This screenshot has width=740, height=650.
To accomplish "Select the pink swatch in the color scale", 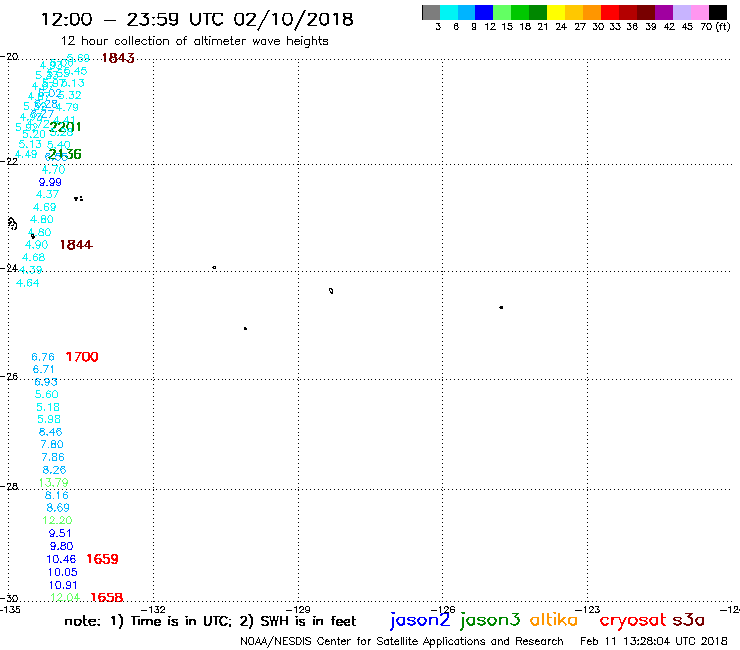I will [x=700, y=12].
